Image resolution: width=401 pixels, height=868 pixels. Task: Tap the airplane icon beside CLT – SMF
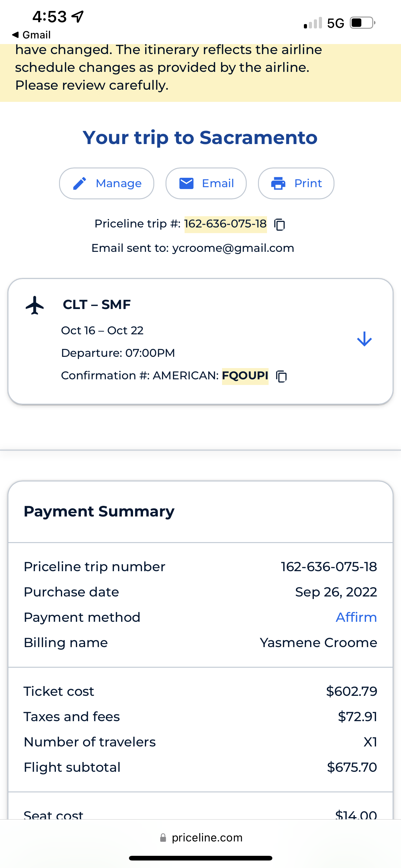pyautogui.click(x=35, y=305)
